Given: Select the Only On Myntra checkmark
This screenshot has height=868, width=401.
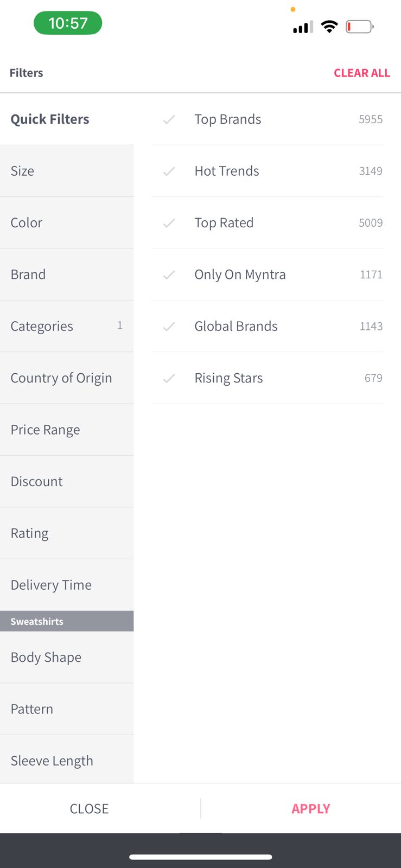Looking at the screenshot, I should point(169,275).
